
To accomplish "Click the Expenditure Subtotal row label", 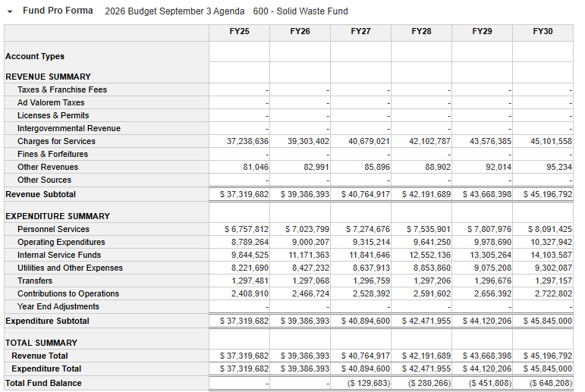I will click(x=47, y=321).
